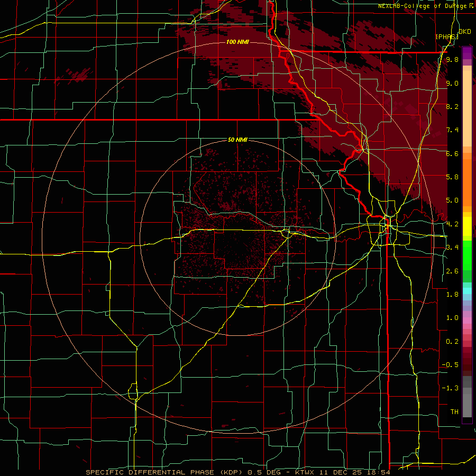Image resolution: width=476 pixels, height=476 pixels.
Task: Click the 1.8 value on the scale
Action: point(452,295)
